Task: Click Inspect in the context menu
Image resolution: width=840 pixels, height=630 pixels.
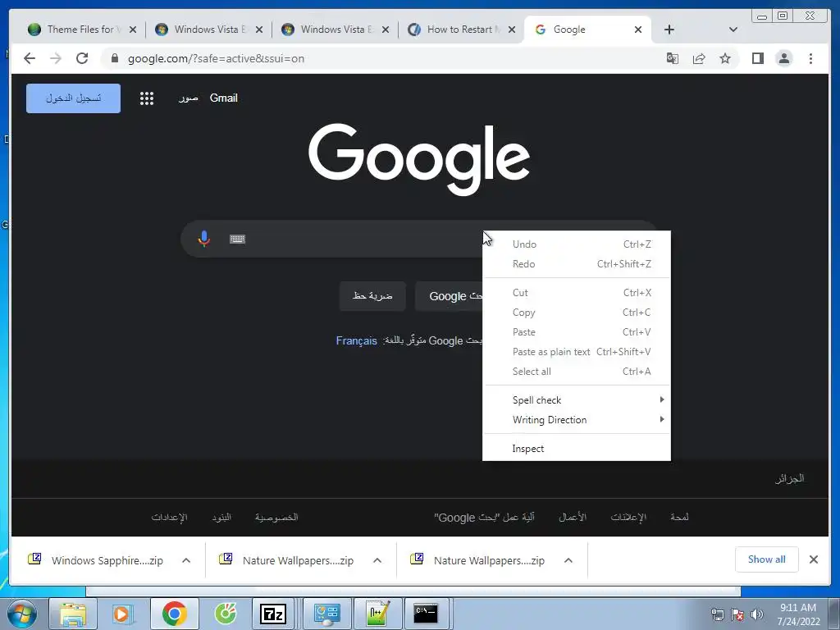Action: [x=577, y=449]
